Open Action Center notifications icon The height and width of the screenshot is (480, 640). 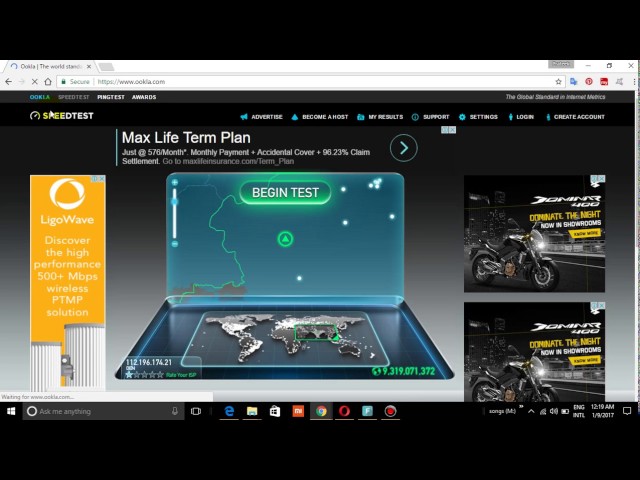[627, 411]
